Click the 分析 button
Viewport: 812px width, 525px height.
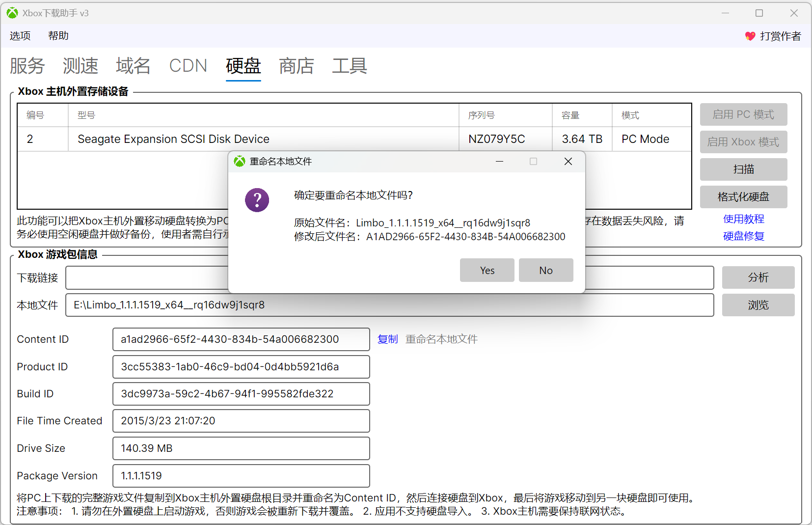point(758,277)
